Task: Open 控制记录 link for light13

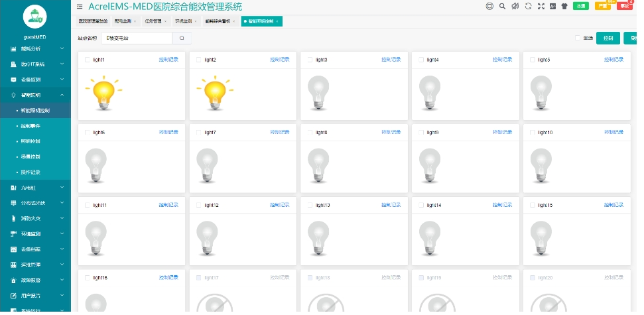Action: [391, 205]
